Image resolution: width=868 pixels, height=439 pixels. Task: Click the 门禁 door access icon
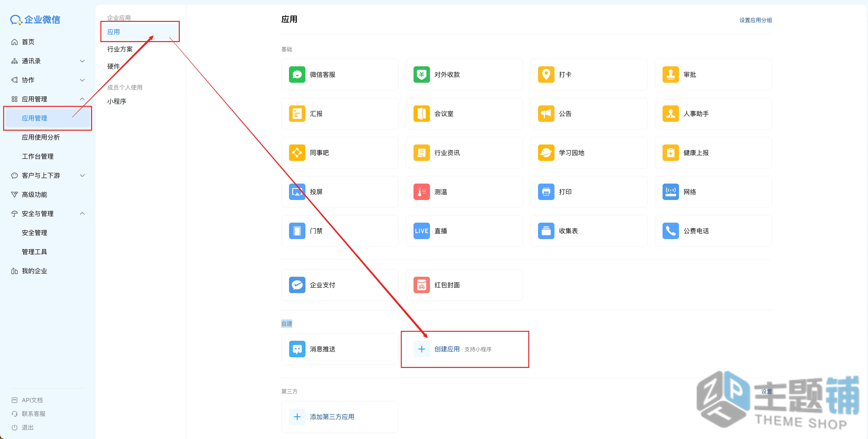(297, 231)
